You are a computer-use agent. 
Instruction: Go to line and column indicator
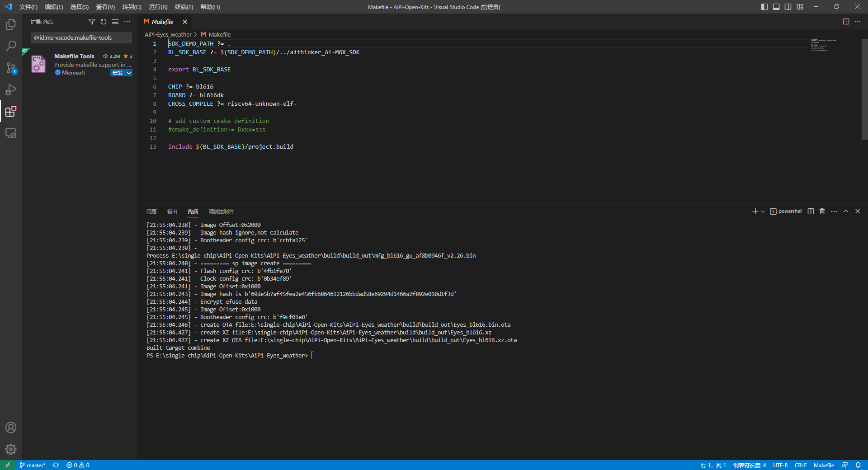713,465
